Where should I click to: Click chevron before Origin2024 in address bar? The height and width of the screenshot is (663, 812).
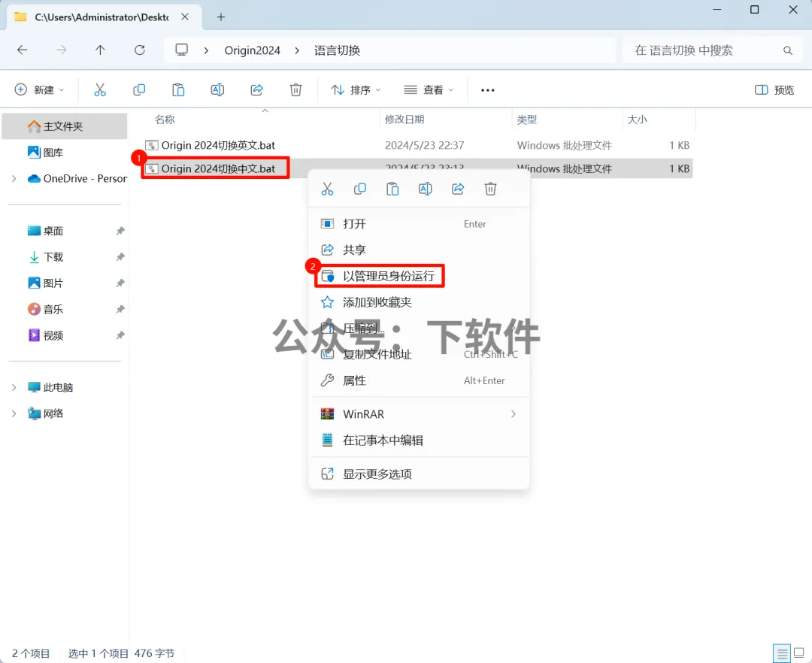tap(206, 50)
